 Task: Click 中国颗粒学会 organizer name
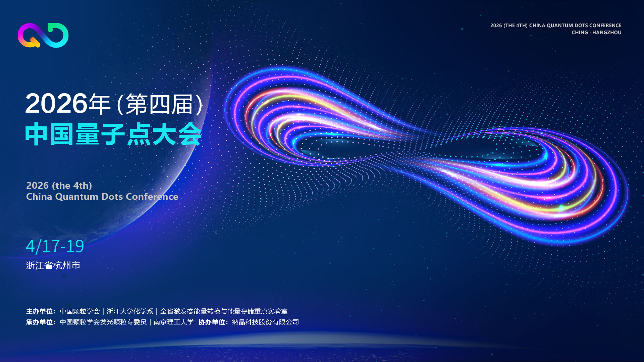tap(80, 311)
